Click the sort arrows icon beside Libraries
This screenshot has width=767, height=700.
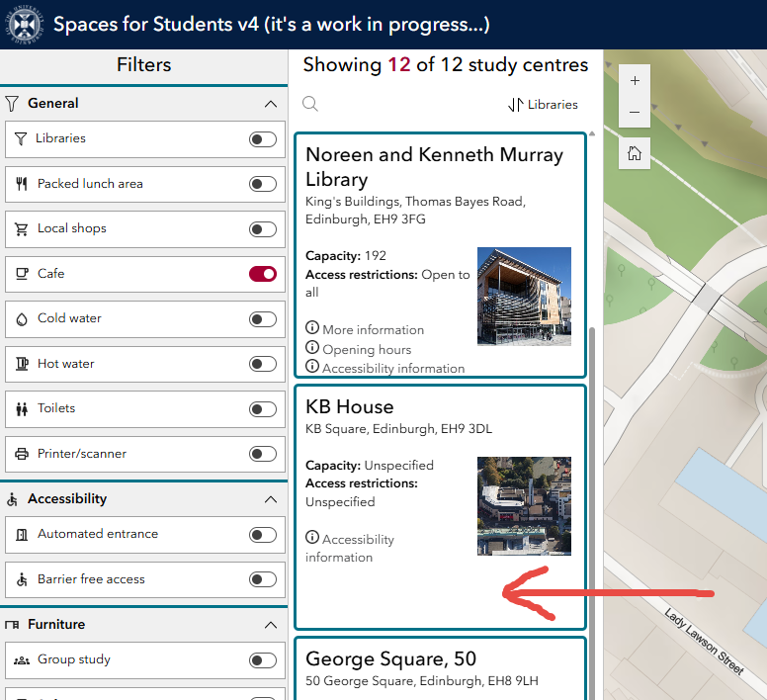point(516,105)
